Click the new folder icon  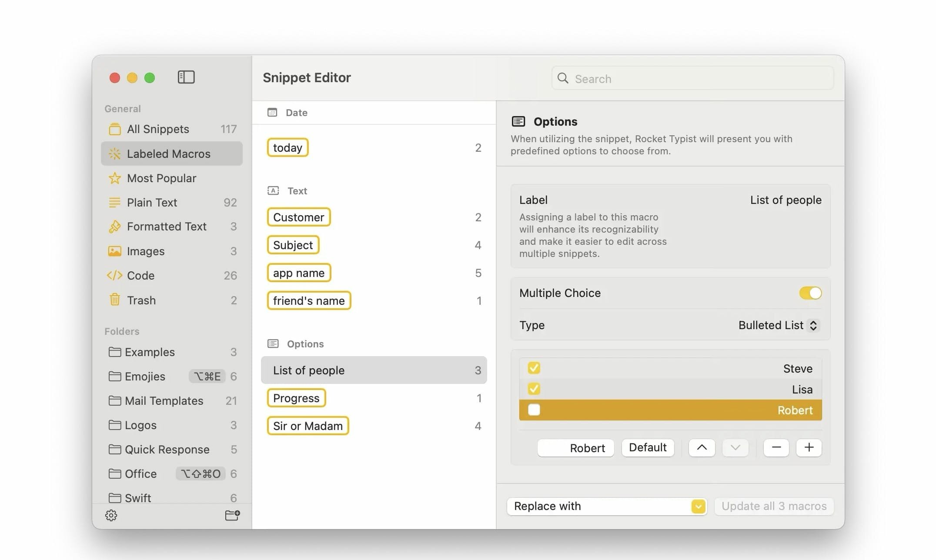click(x=232, y=515)
